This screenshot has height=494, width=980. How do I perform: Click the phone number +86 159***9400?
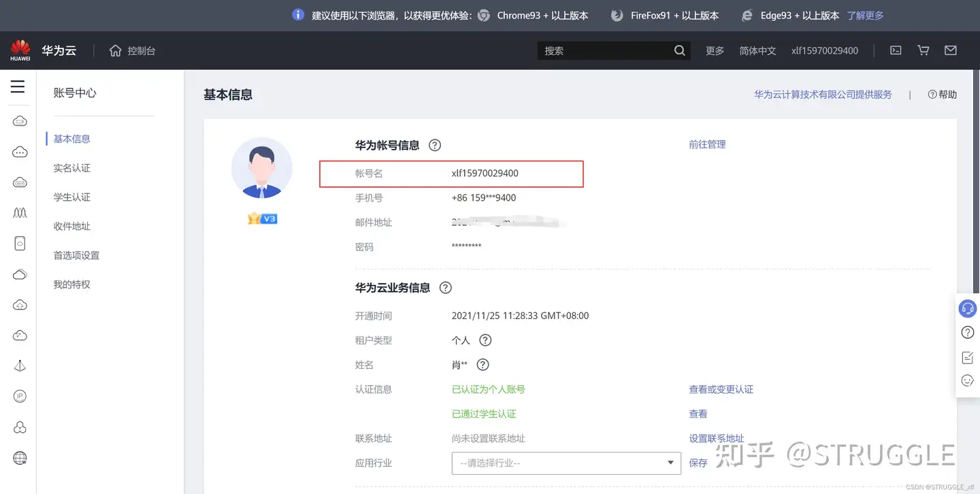[484, 198]
